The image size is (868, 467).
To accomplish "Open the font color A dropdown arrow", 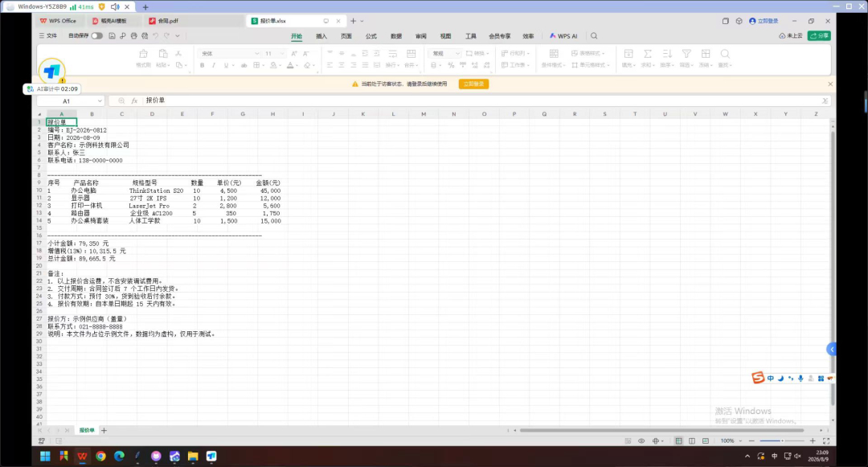I will [297, 66].
